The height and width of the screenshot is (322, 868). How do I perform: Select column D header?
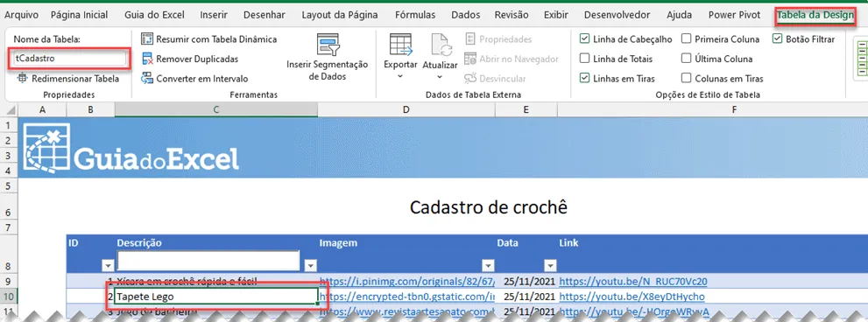coord(406,110)
